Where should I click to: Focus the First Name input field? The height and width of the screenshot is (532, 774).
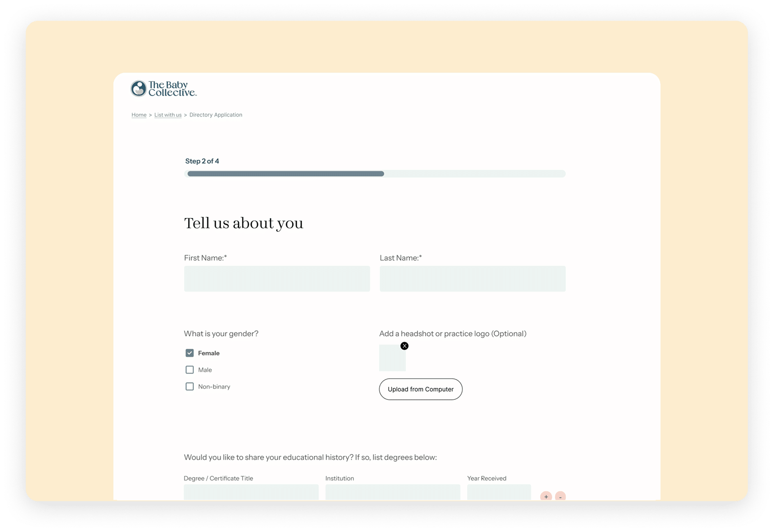277,279
